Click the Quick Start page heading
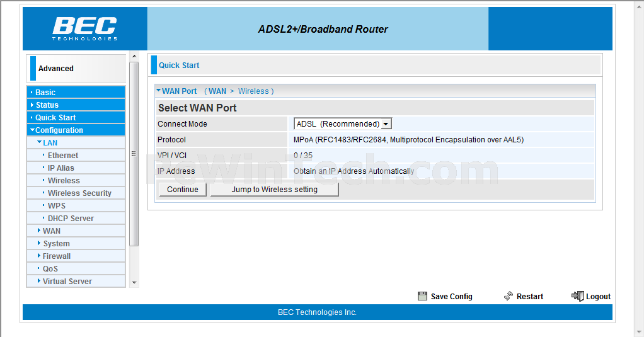 (x=179, y=66)
